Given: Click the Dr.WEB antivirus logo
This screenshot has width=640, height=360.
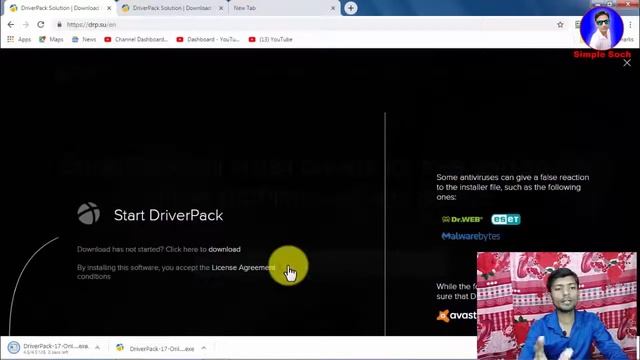Looking at the screenshot, I should coord(462,220).
